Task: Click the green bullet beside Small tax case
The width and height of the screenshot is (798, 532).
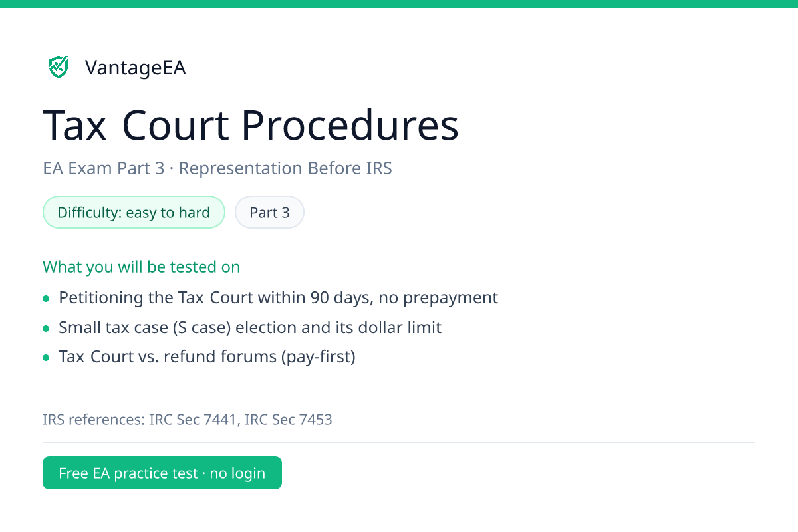Action: [x=46, y=329]
